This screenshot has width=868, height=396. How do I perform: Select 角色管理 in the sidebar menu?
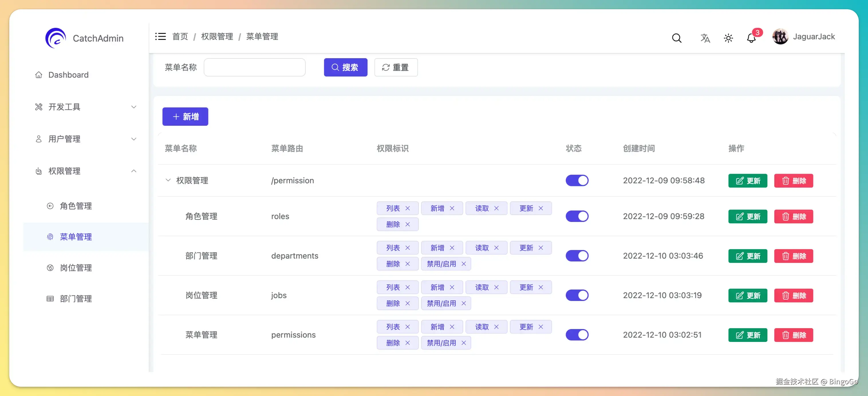point(76,206)
